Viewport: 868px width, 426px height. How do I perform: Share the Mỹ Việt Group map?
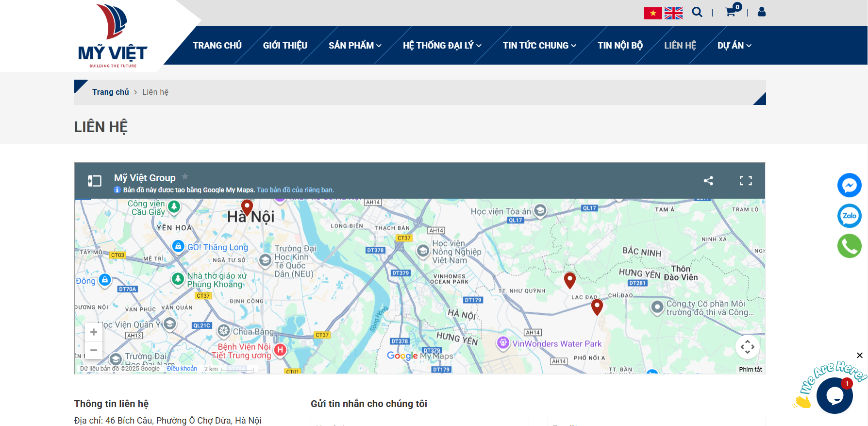pyautogui.click(x=709, y=181)
